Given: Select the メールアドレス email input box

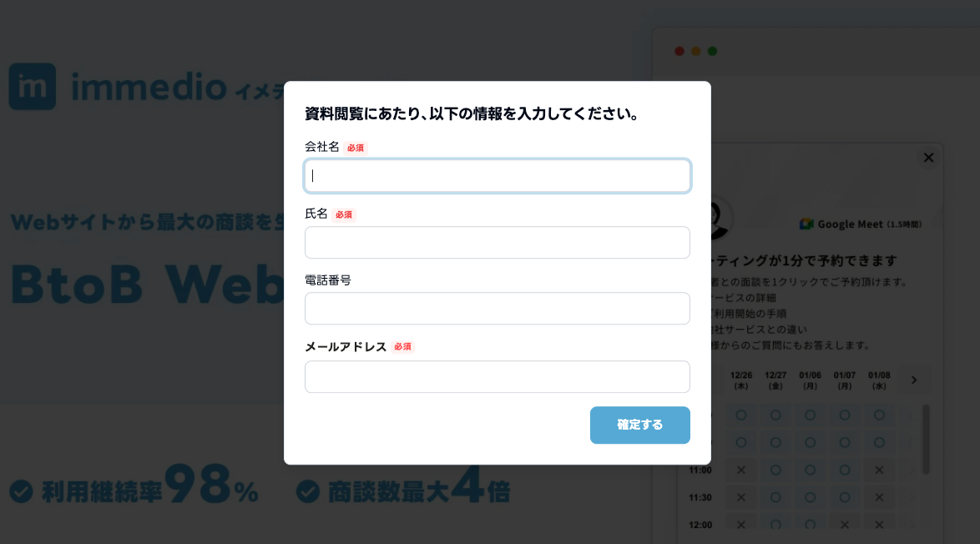Looking at the screenshot, I should point(497,376).
